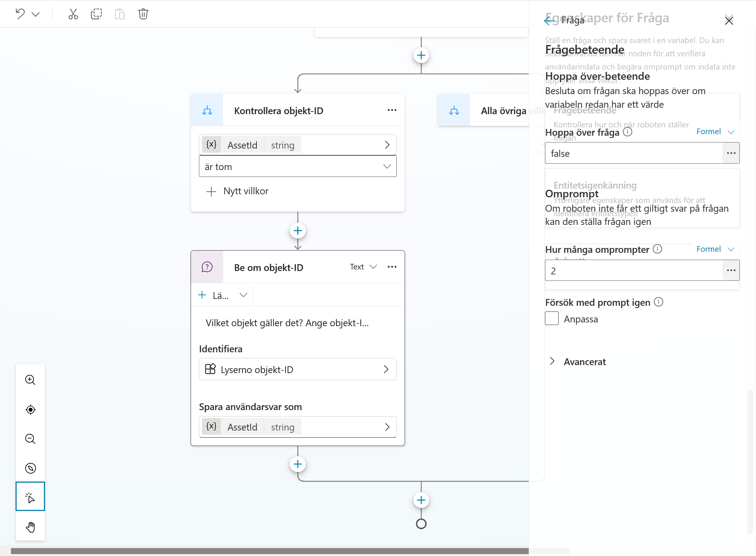Open more options menu on Be om objekt-ID

[x=392, y=267]
